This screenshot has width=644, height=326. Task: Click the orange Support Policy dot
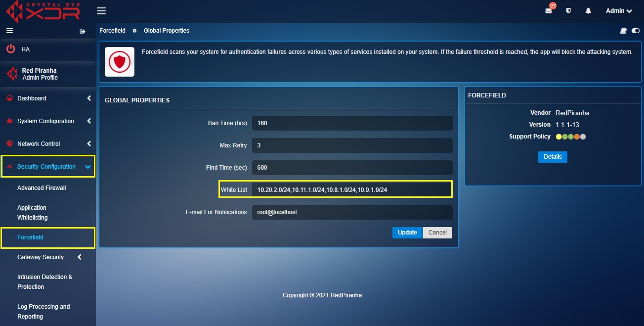click(x=577, y=137)
